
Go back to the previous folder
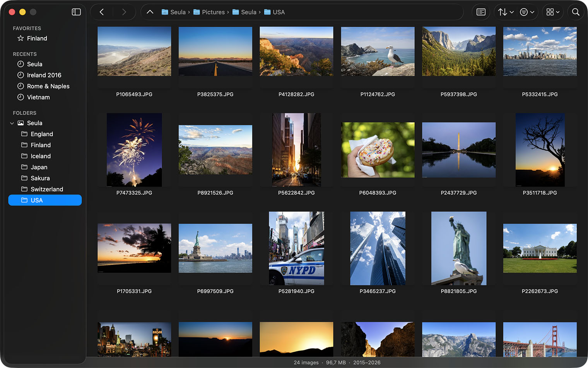coord(102,12)
